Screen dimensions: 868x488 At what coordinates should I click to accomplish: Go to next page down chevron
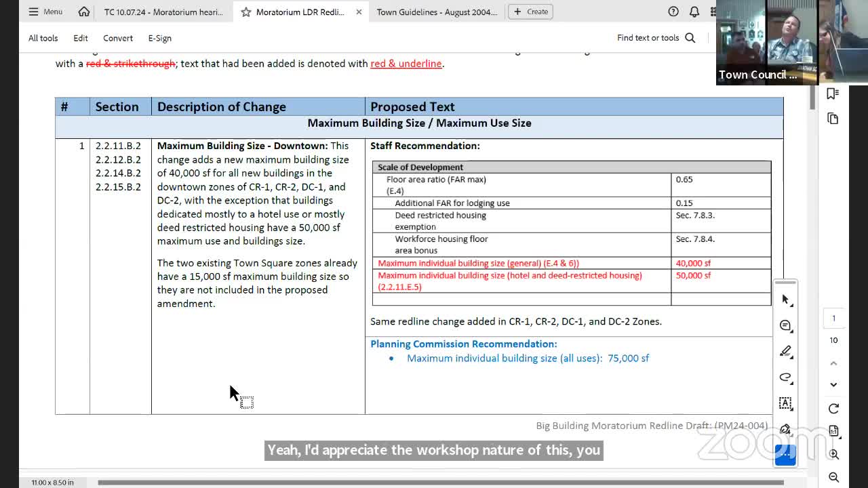(x=833, y=384)
